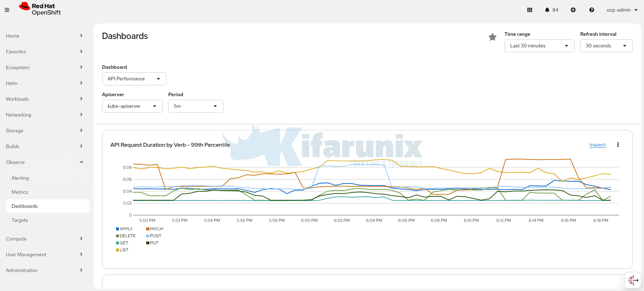644x291 pixels.
Task: Click the plus quick-create icon
Action: (573, 10)
